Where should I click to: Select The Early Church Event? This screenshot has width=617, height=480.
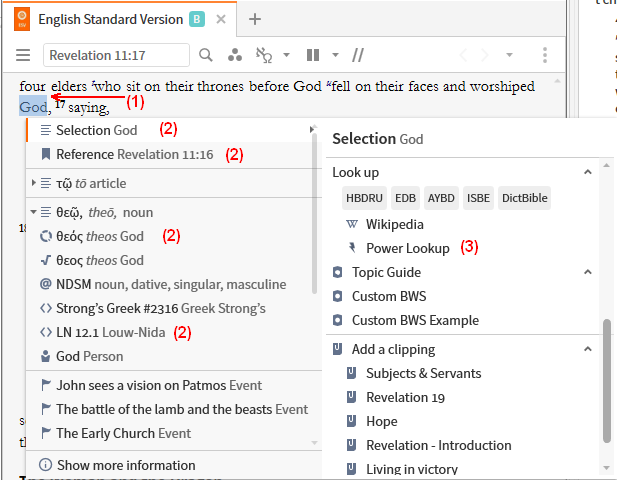(172, 433)
